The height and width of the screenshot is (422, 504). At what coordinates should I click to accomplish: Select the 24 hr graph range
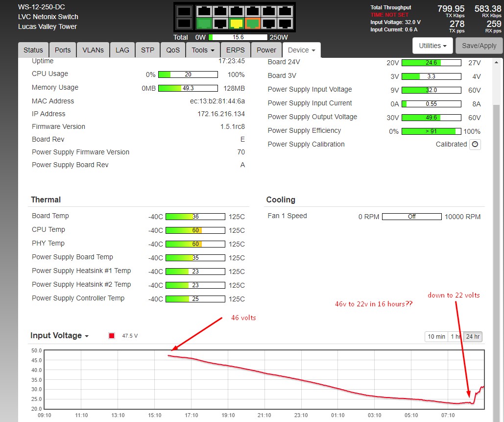(x=473, y=336)
